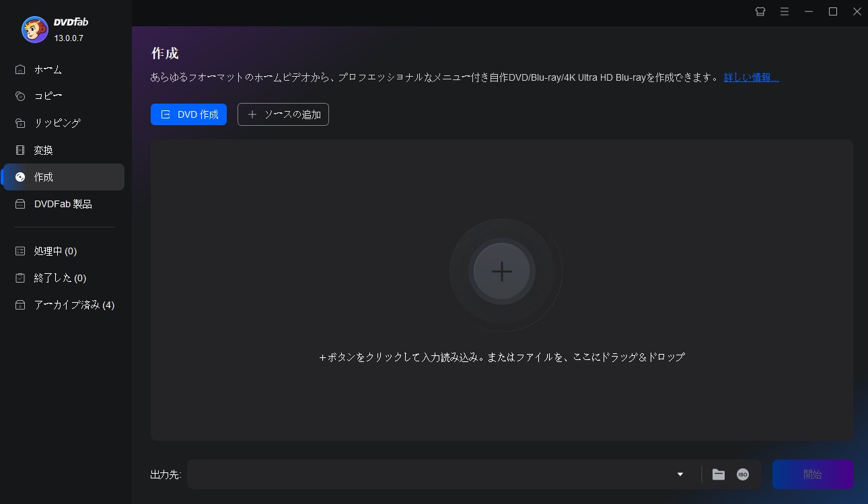Open the hamburger menu in title bar
Image resolution: width=868 pixels, height=504 pixels.
click(785, 11)
